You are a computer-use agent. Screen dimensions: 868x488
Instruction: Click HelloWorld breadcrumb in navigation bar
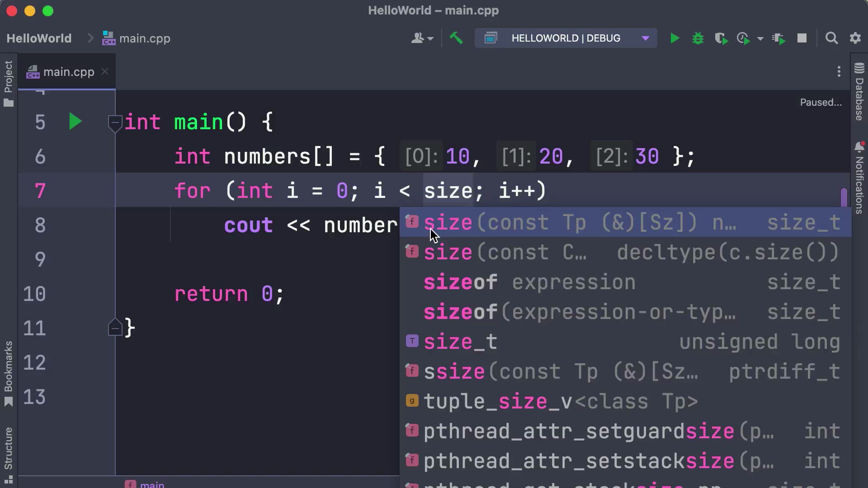tap(39, 38)
